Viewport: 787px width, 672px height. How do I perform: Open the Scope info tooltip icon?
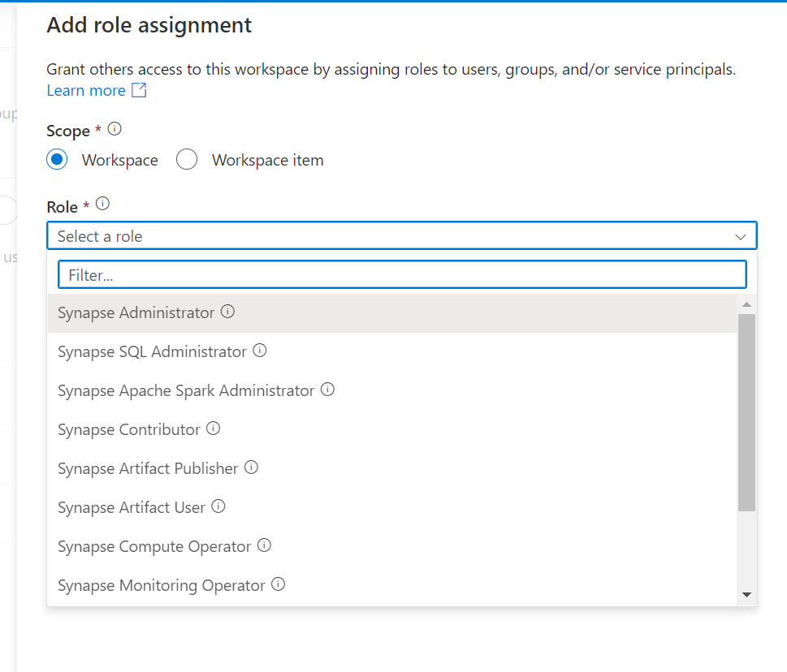click(115, 129)
